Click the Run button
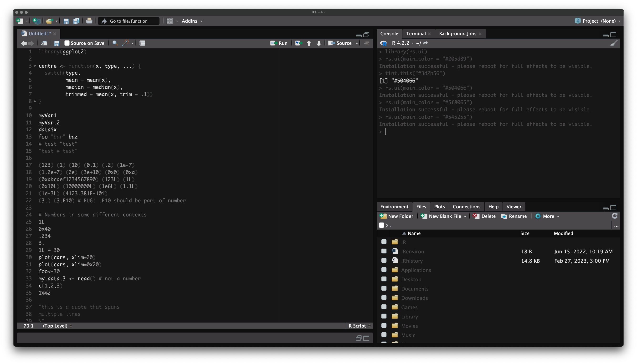637x364 pixels. click(x=279, y=43)
